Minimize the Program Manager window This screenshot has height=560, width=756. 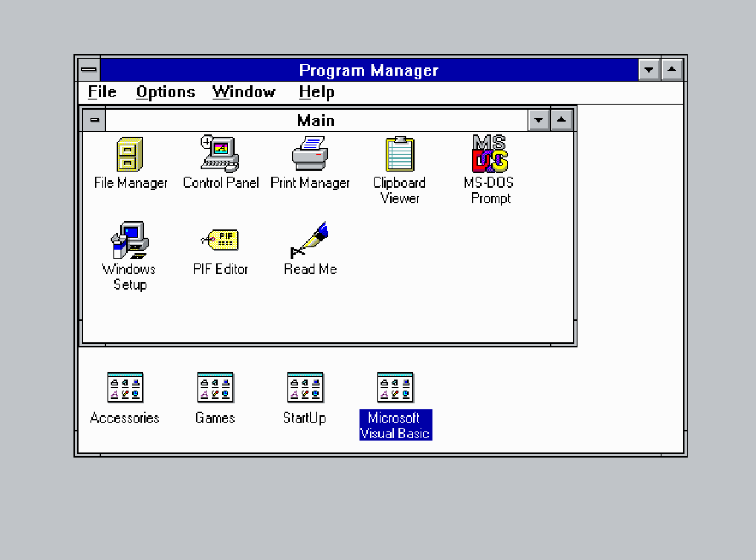pyautogui.click(x=649, y=70)
